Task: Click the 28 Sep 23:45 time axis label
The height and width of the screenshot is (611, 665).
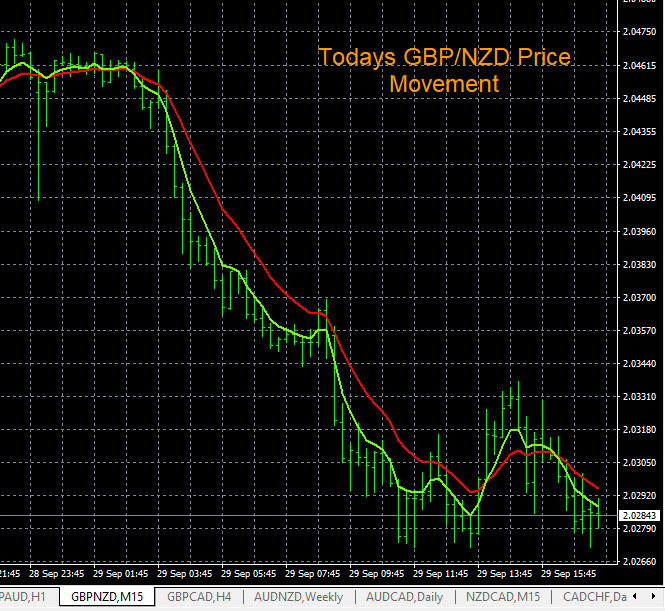Action: tap(58, 575)
